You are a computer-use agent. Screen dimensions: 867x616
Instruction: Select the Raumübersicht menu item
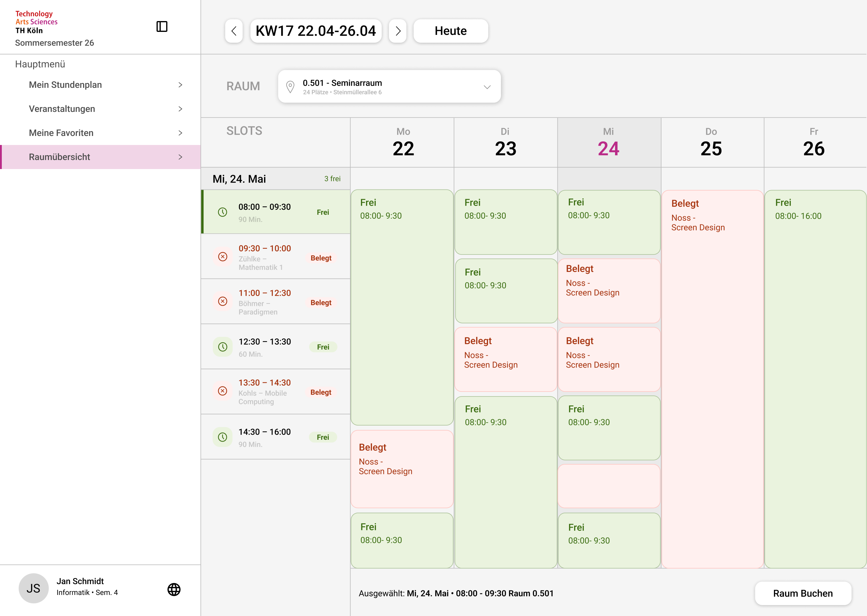click(101, 157)
